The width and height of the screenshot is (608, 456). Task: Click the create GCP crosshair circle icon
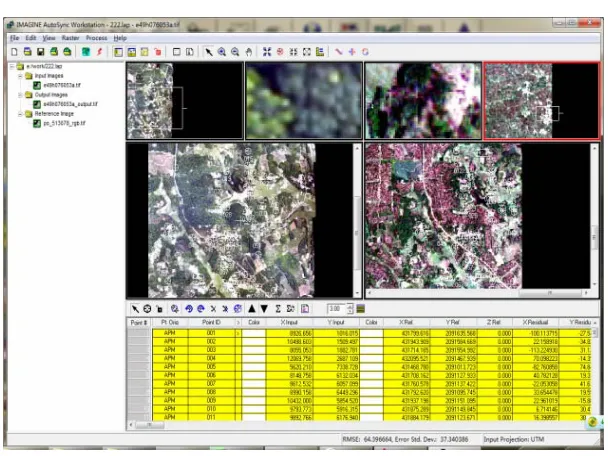coord(147,309)
